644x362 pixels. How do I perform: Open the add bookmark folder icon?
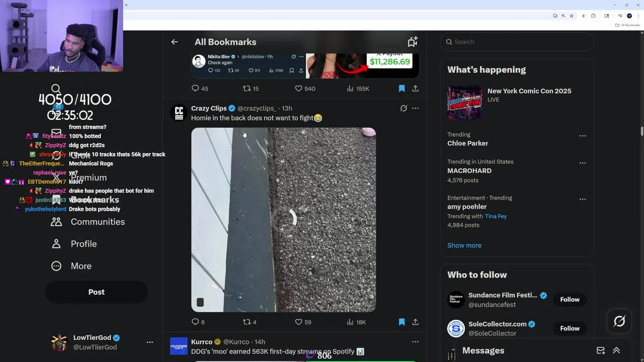(413, 42)
